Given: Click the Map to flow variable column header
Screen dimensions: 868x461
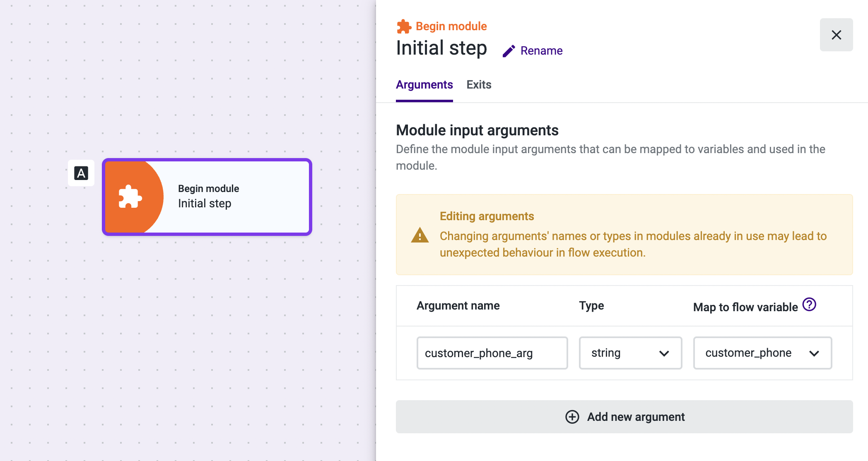Looking at the screenshot, I should [x=745, y=307].
